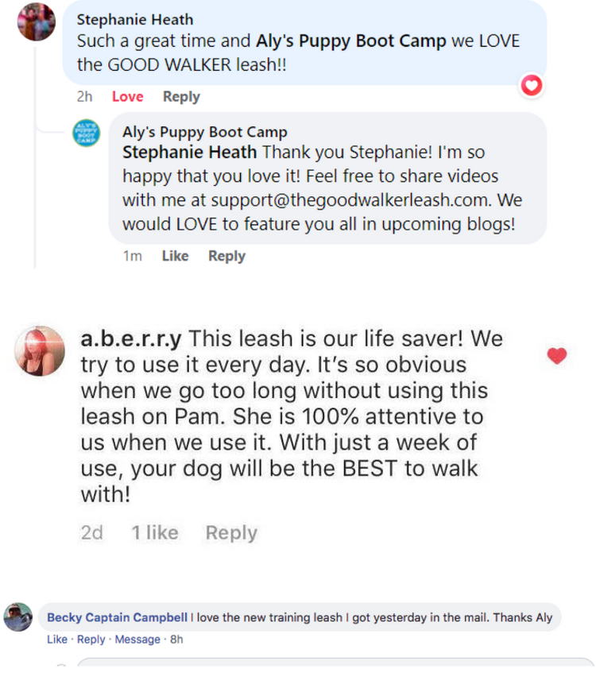Screen dimensions: 596x700
Task: Open Stephanie Heath commenter name link
Action: point(135,20)
